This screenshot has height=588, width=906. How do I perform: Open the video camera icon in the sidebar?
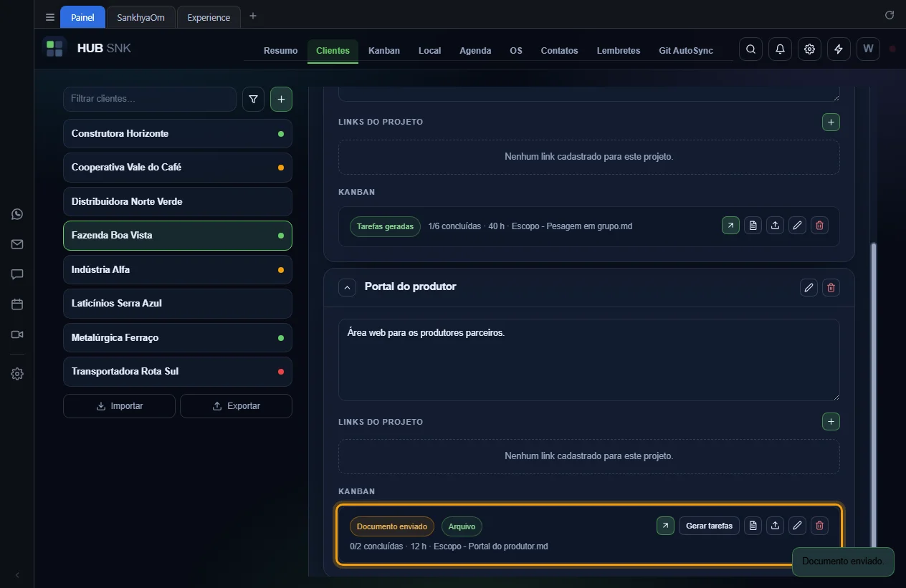point(17,334)
